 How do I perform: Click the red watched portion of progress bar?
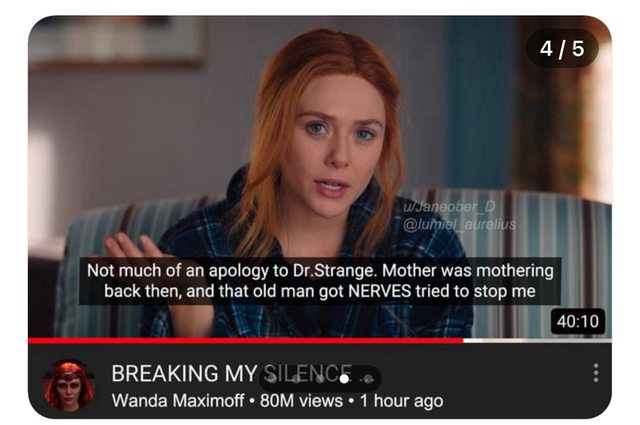pyautogui.click(x=246, y=340)
